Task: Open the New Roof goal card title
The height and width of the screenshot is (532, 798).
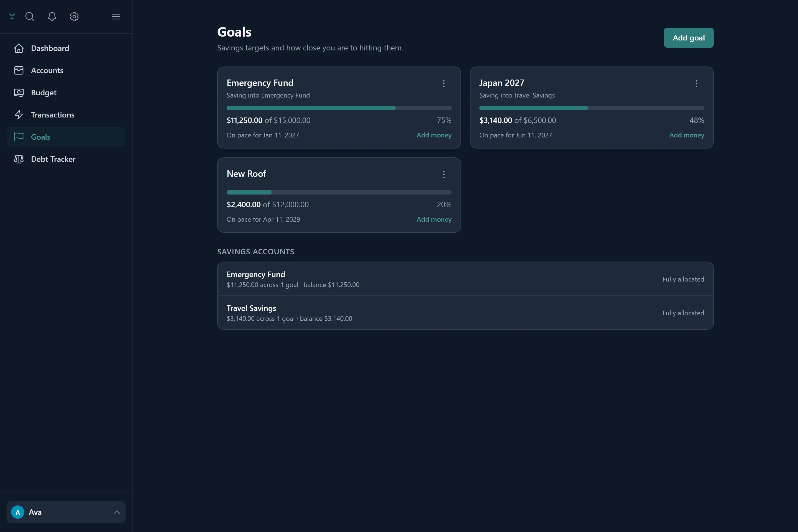Action: [x=246, y=174]
